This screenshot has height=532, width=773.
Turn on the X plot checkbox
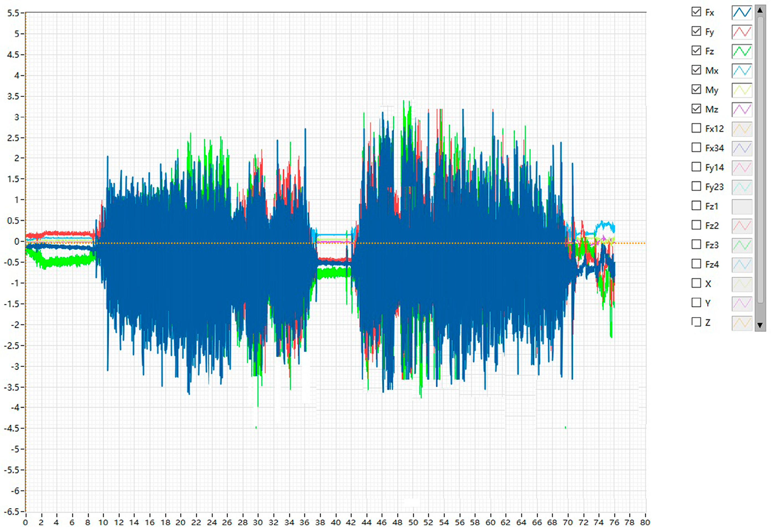coord(696,283)
